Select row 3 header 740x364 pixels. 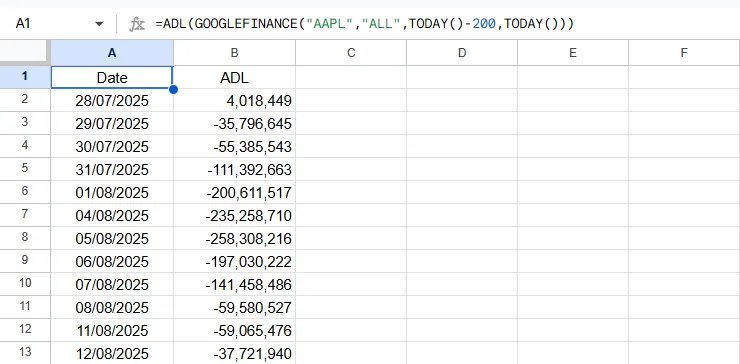(x=25, y=123)
